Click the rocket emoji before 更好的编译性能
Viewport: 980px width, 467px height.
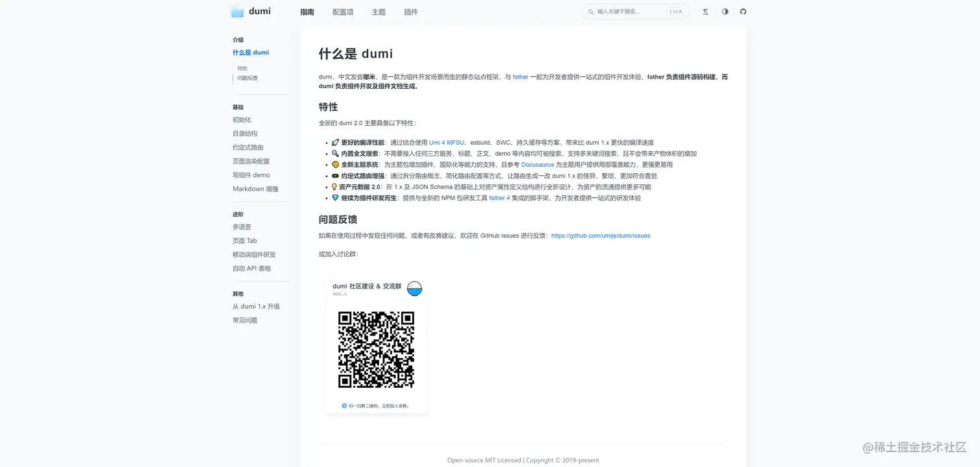pyautogui.click(x=335, y=143)
